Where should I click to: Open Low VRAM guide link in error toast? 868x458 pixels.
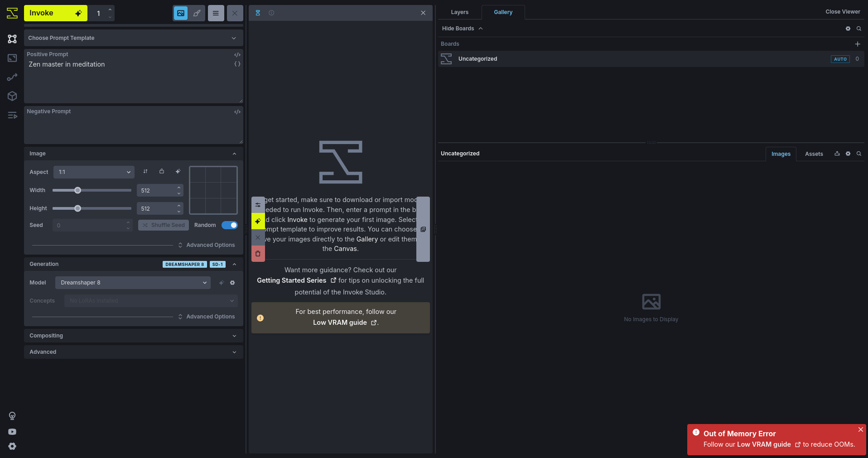click(x=768, y=444)
